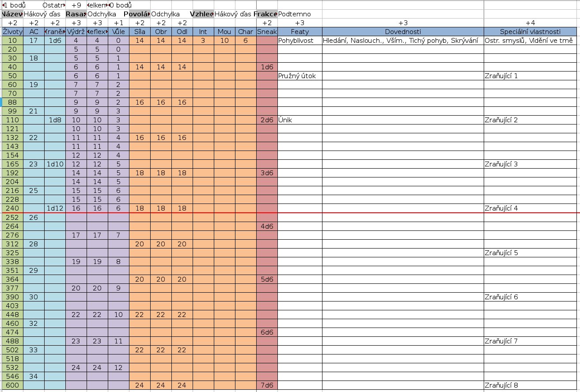
Task: Select the Sneak header cell
Action: pyautogui.click(x=266, y=32)
